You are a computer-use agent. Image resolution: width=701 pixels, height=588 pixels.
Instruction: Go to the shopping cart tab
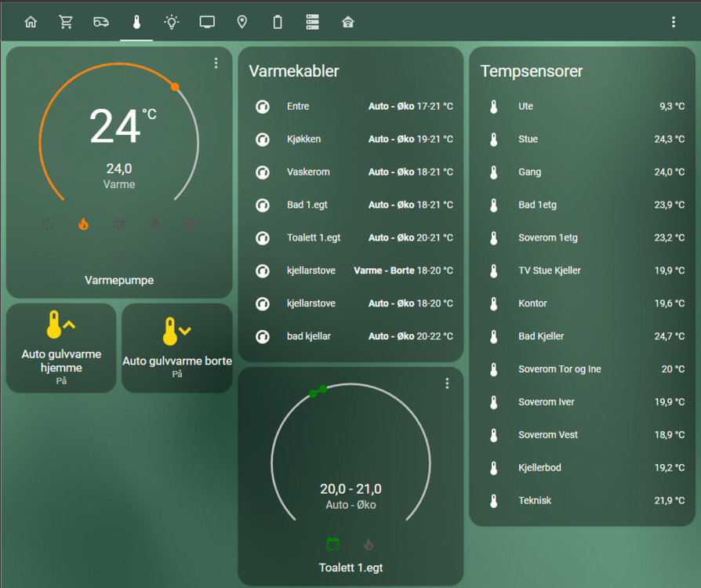click(x=66, y=22)
